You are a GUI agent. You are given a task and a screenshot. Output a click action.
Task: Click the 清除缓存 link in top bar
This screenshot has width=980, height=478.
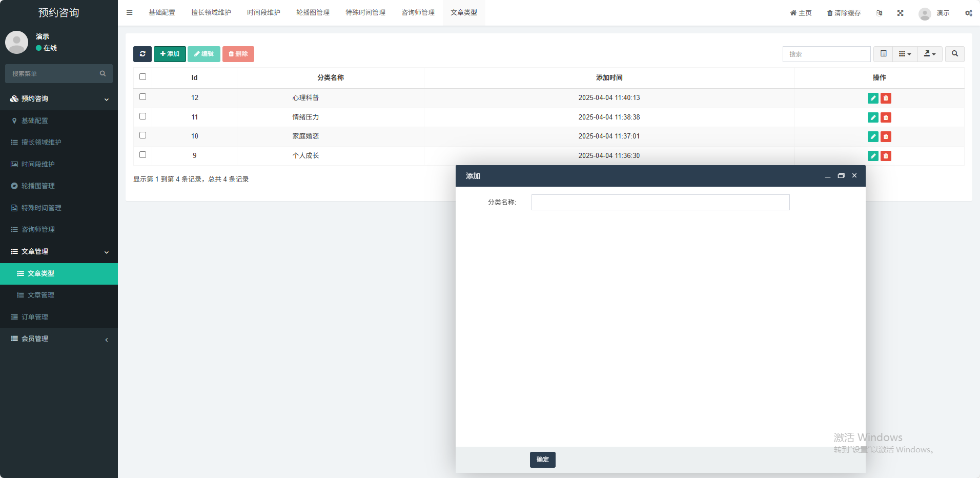[844, 13]
